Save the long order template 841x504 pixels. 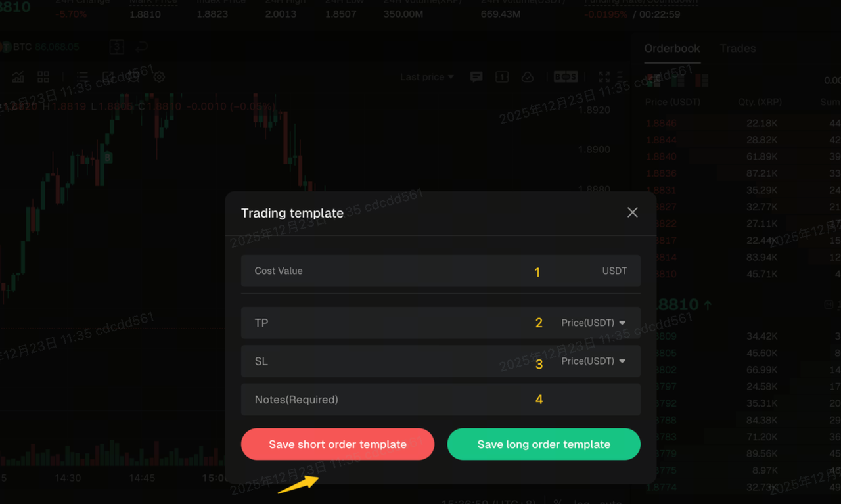[543, 444]
